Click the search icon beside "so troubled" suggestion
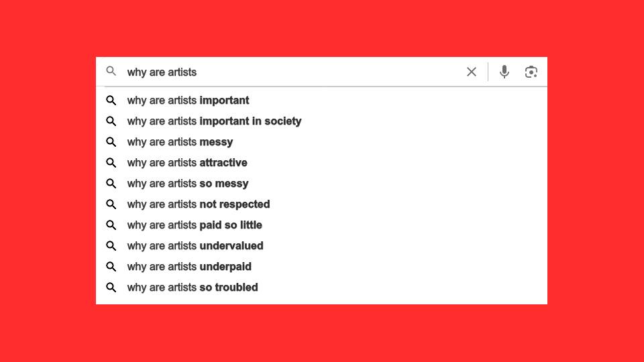 111,288
